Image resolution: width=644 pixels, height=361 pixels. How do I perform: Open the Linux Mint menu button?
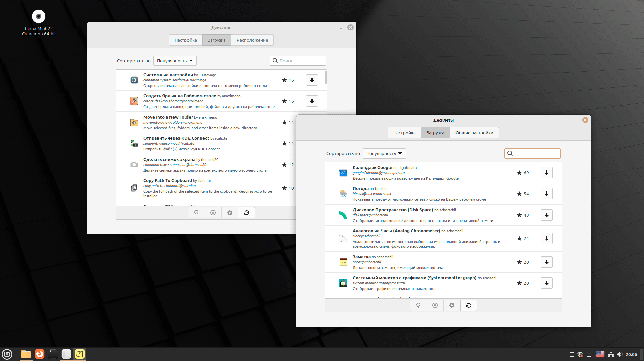[x=7, y=354]
